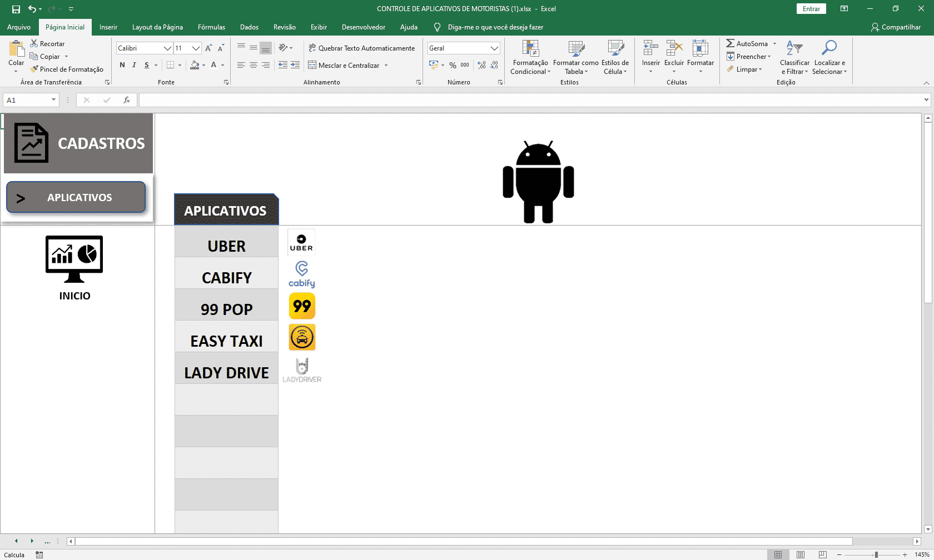
Task: Open the font size dropdown
Action: (x=196, y=48)
